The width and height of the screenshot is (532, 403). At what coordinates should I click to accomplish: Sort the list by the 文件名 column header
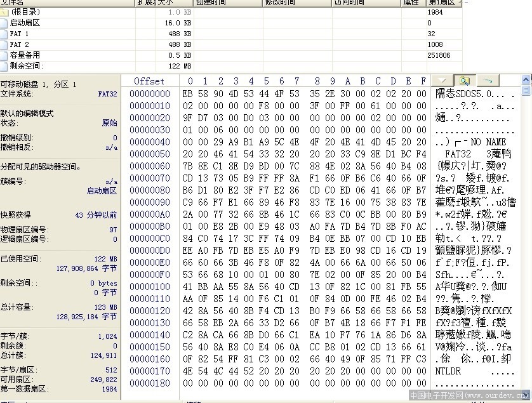pos(63,3)
